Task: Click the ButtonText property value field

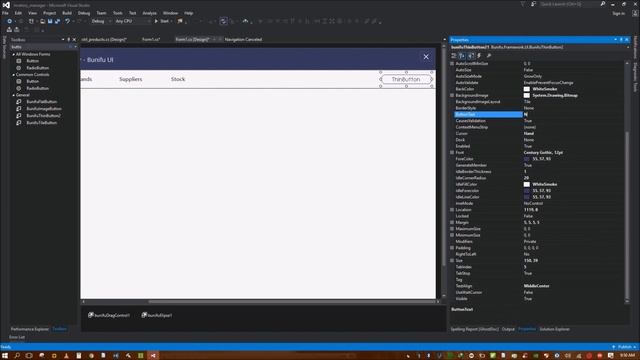Action: 573,115
